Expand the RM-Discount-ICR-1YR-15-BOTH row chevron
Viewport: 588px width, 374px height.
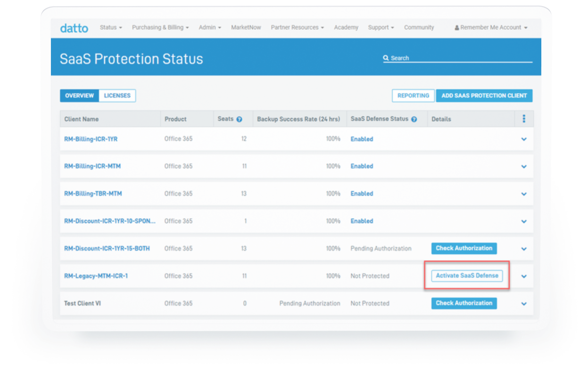coord(524,249)
